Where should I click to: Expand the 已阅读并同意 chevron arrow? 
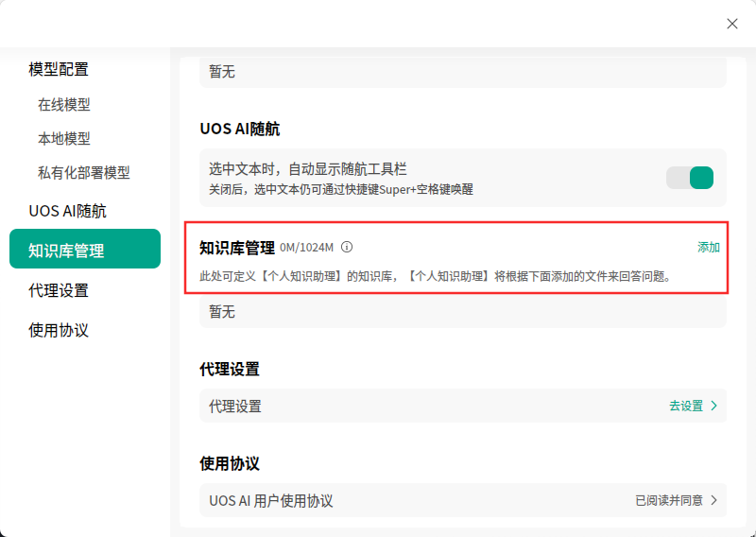point(714,500)
